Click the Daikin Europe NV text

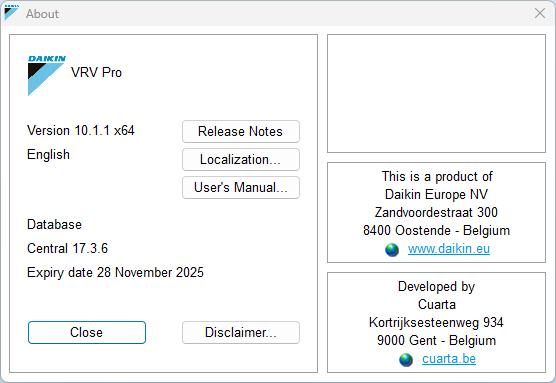(x=437, y=194)
